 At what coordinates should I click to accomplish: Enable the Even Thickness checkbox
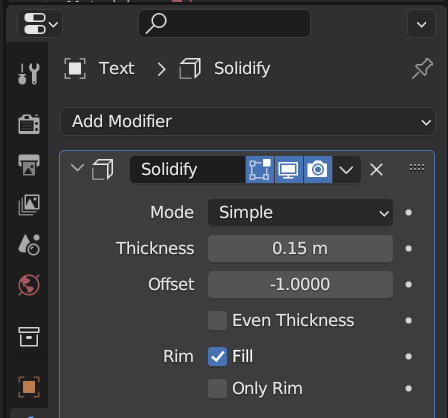tap(217, 320)
